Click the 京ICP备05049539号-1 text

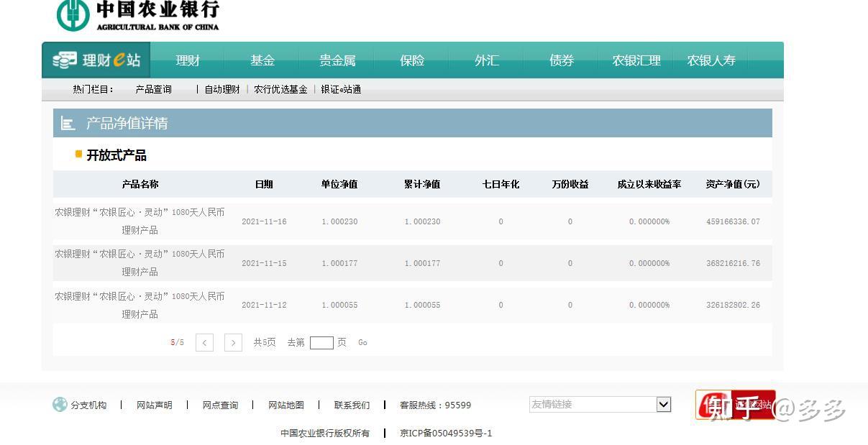(446, 433)
